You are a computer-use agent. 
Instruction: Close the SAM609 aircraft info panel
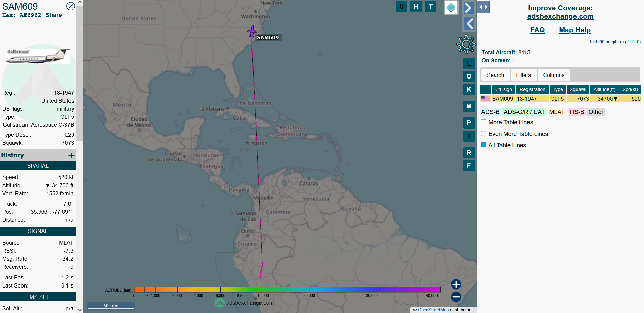coord(71,6)
